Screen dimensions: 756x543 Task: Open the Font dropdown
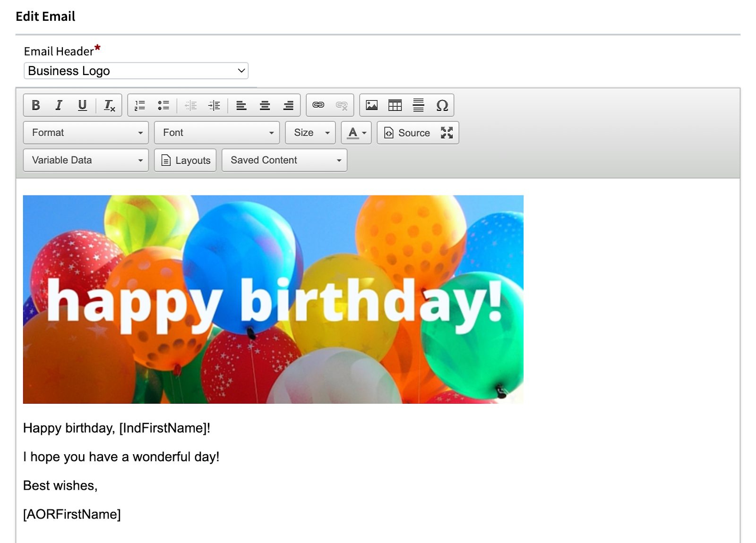(216, 133)
